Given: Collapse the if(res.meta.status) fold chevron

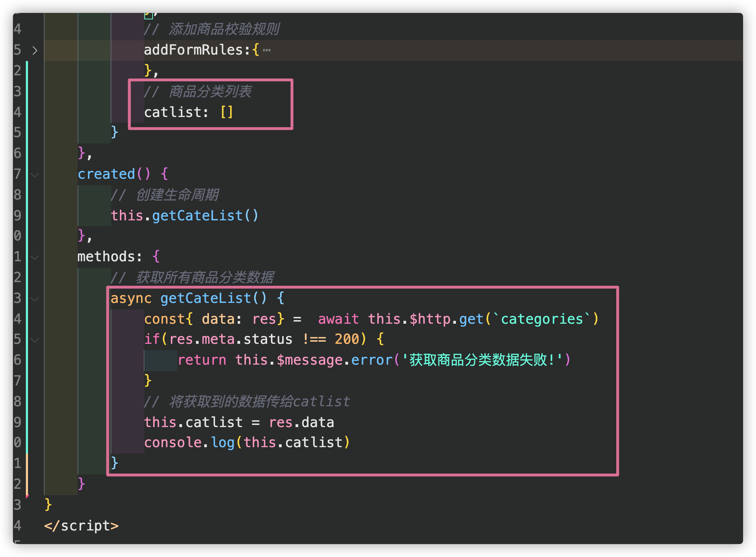Looking at the screenshot, I should tap(35, 340).
